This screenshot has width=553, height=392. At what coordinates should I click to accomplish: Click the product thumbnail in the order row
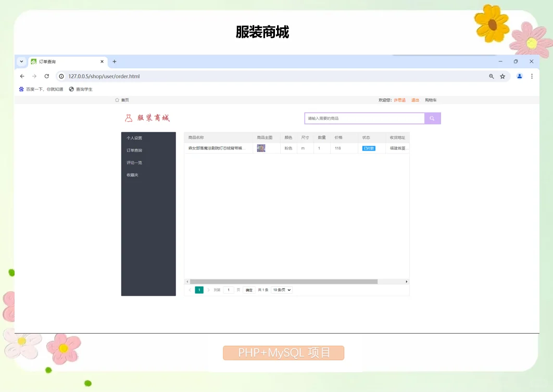261,148
